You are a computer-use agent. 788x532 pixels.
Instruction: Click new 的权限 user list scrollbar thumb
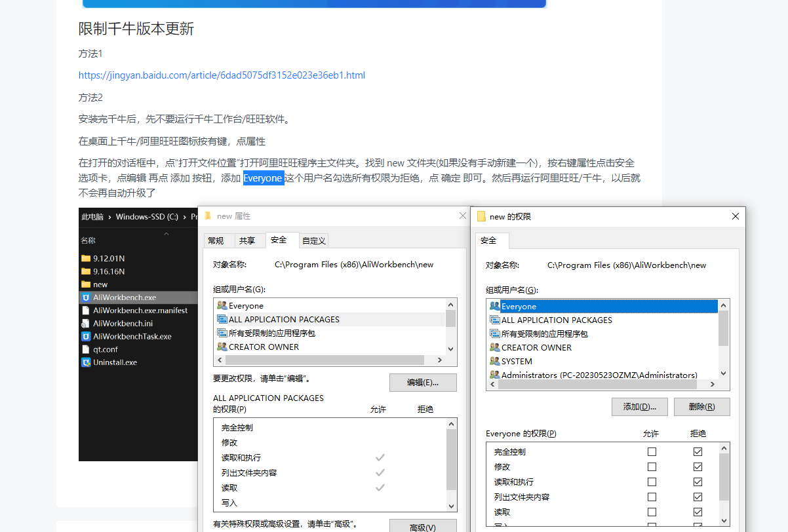(x=723, y=328)
